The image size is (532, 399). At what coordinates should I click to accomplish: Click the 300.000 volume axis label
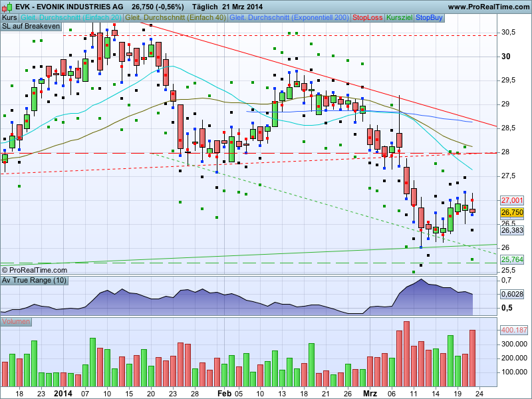pos(514,344)
